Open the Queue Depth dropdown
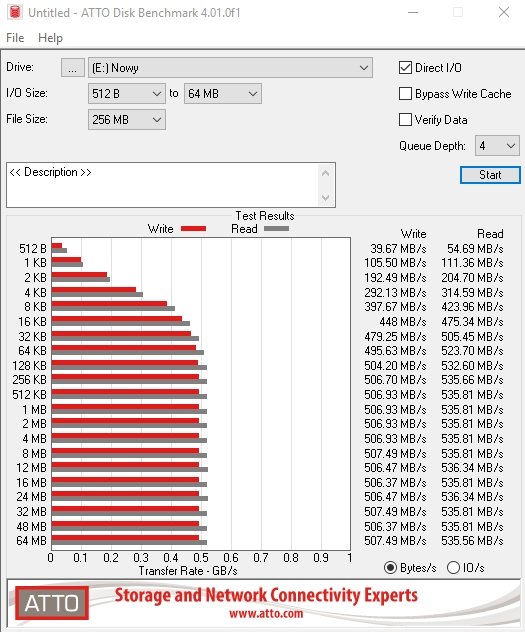 (497, 146)
